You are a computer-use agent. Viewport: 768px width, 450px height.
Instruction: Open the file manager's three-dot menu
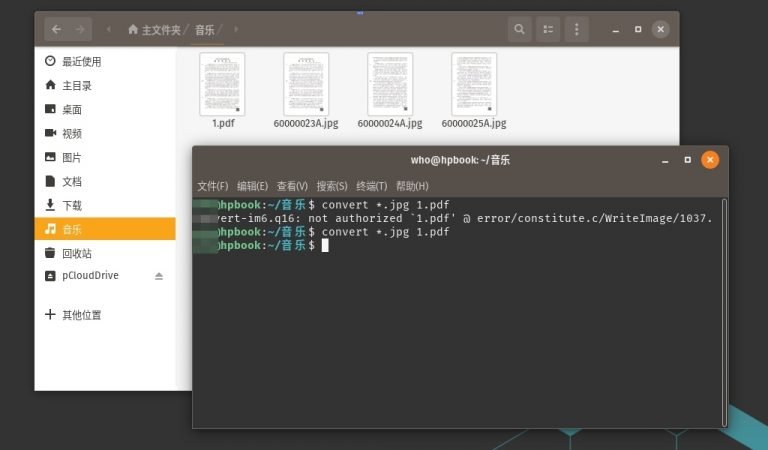576,29
